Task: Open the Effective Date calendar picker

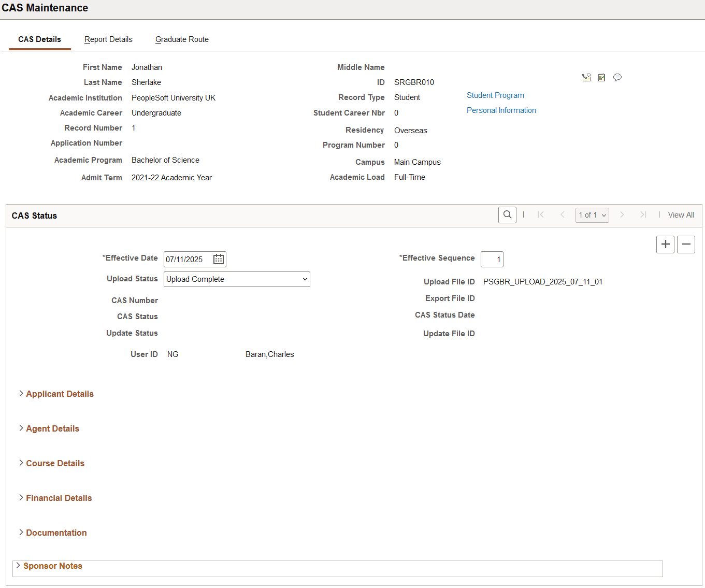Action: (x=219, y=259)
